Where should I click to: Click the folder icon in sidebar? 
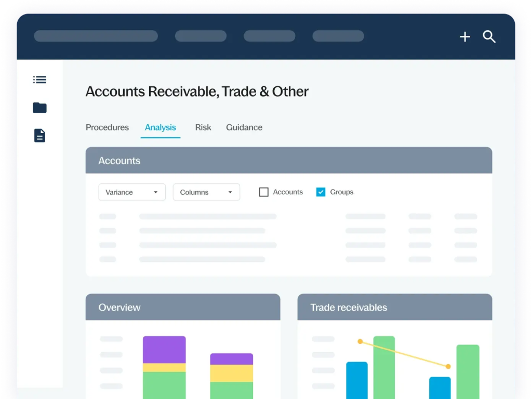pyautogui.click(x=39, y=108)
